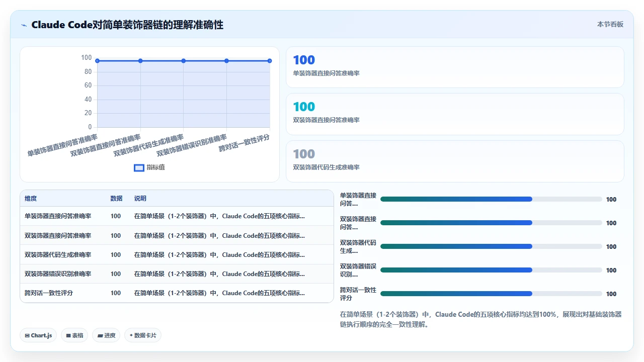This screenshot has height=362, width=644.
Task: Click chart axis label 单装饰器直接问答准确率
Action: [x=62, y=145]
